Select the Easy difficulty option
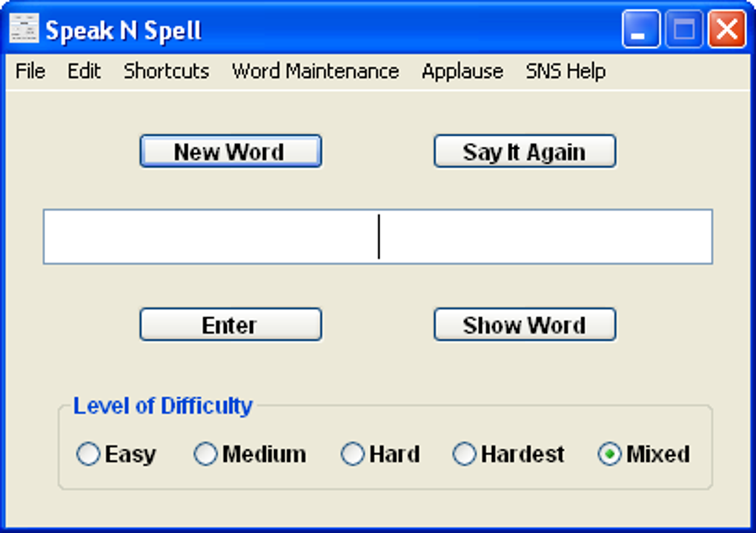The height and width of the screenshot is (533, 756). pos(116,454)
